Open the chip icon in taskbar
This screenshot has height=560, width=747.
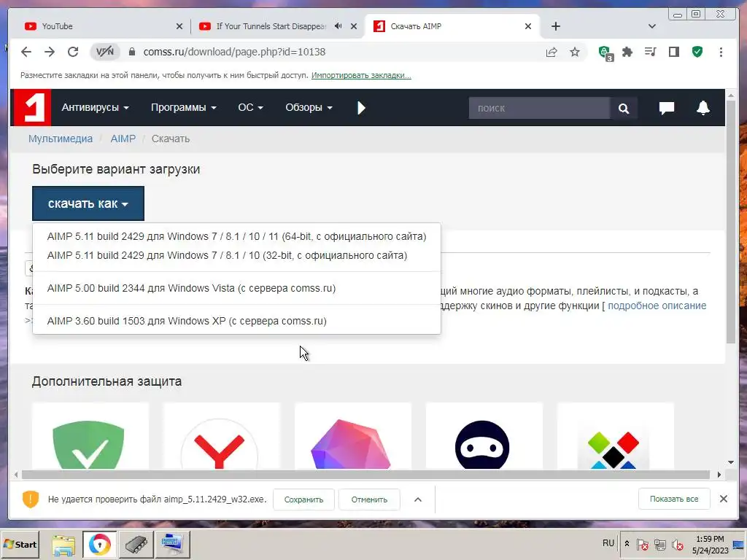[136, 545]
